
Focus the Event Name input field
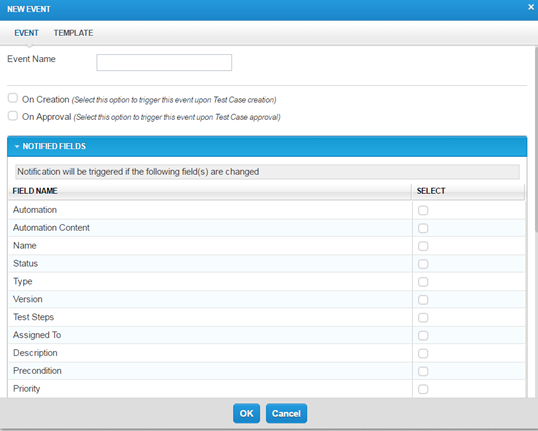click(164, 62)
